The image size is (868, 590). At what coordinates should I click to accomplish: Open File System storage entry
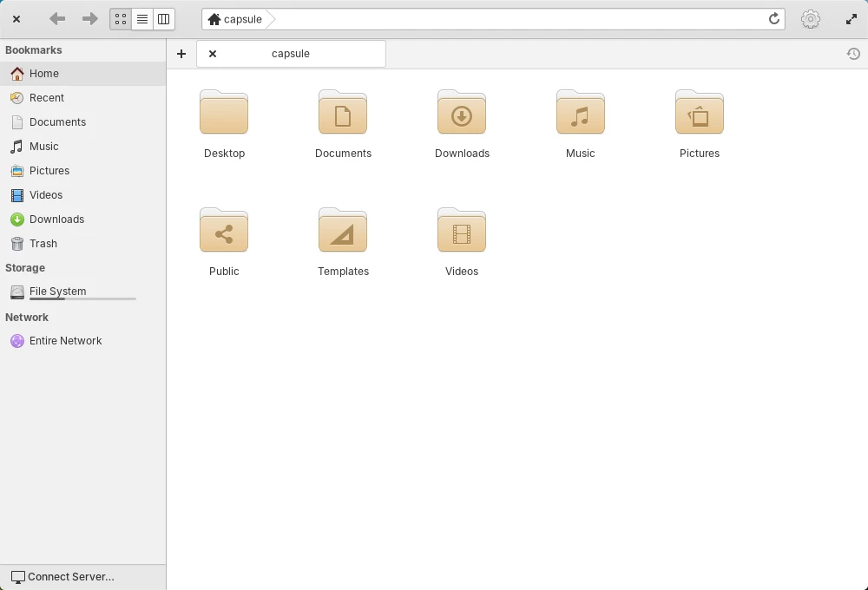[83, 292]
